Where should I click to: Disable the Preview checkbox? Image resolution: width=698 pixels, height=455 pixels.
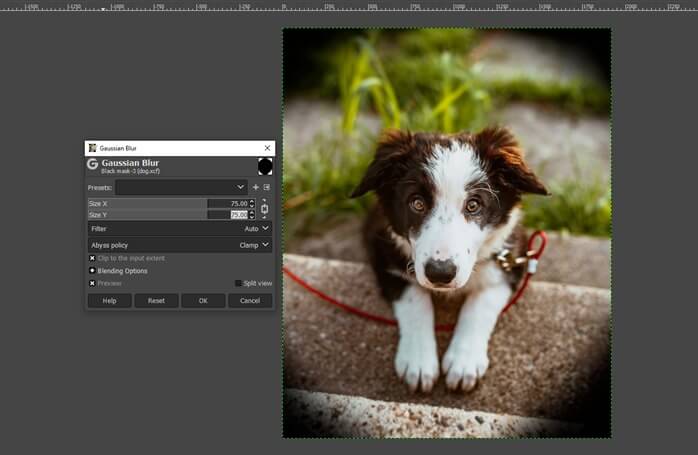[x=92, y=283]
